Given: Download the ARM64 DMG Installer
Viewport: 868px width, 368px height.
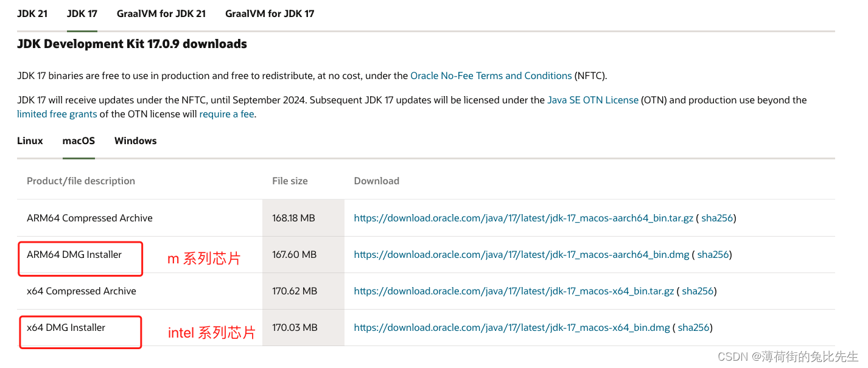Looking at the screenshot, I should (520, 254).
